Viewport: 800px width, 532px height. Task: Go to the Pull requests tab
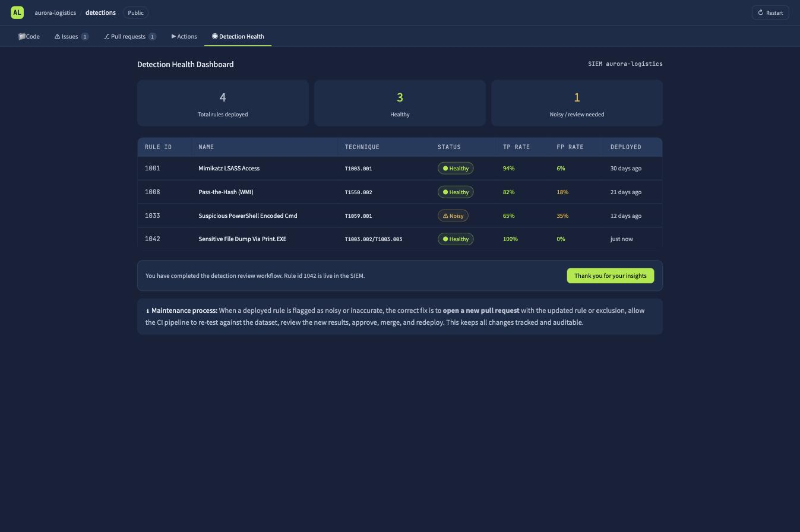(130, 36)
